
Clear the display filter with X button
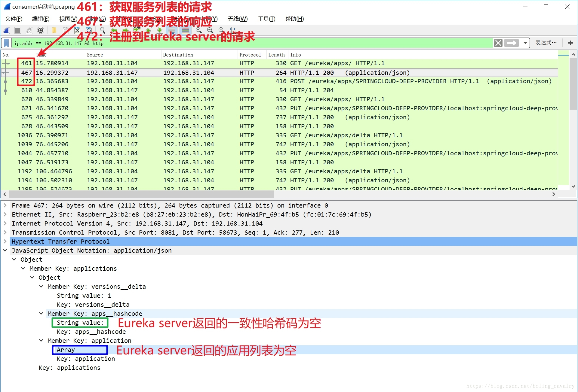point(498,43)
